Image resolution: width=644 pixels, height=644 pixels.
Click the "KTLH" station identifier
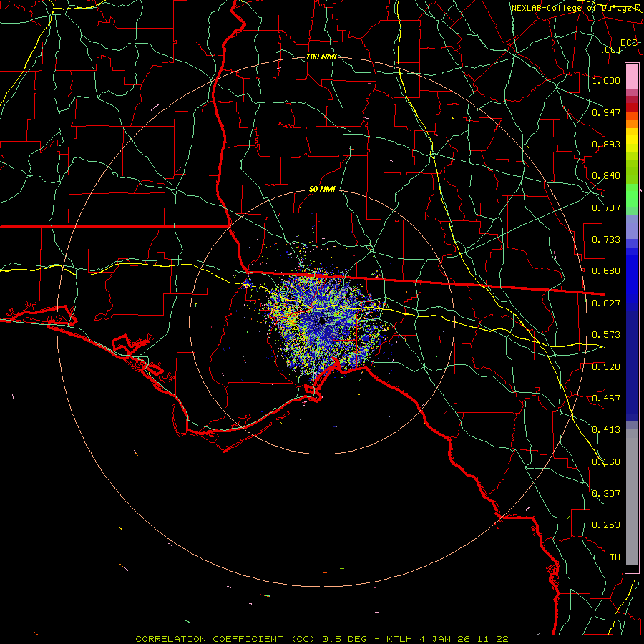coord(400,639)
